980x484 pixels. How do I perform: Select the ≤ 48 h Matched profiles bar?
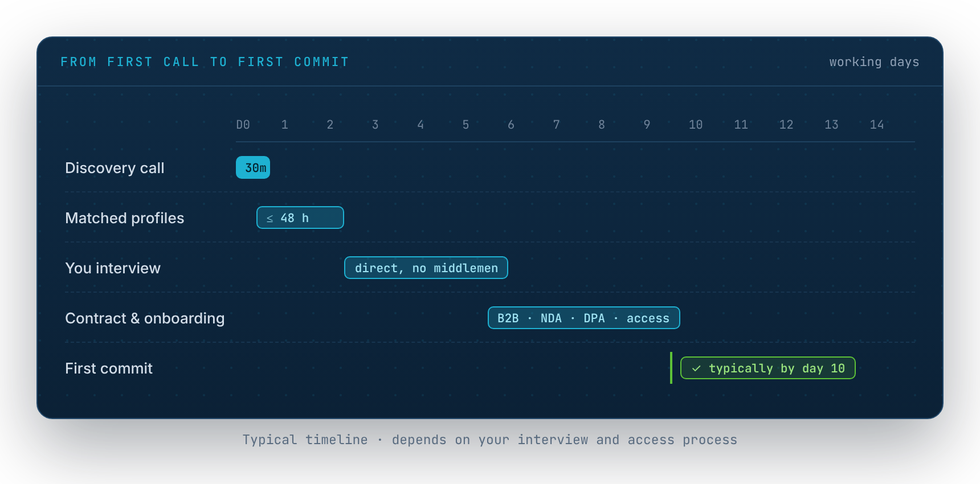pyautogui.click(x=300, y=218)
